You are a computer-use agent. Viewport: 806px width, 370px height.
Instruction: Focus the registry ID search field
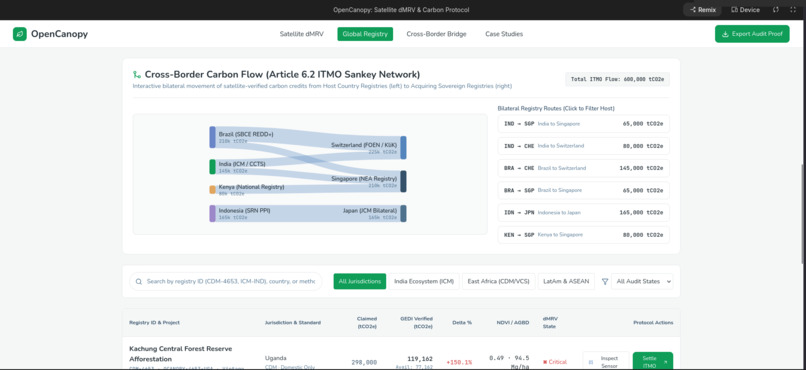[226, 282]
